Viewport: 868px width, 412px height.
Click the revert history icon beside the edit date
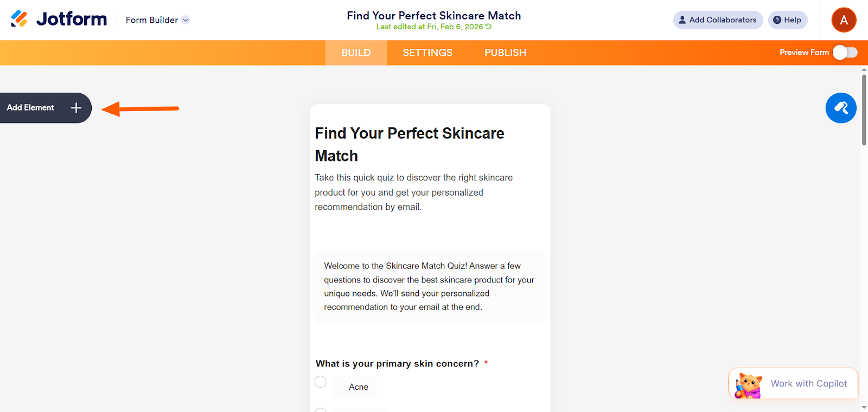click(x=489, y=27)
